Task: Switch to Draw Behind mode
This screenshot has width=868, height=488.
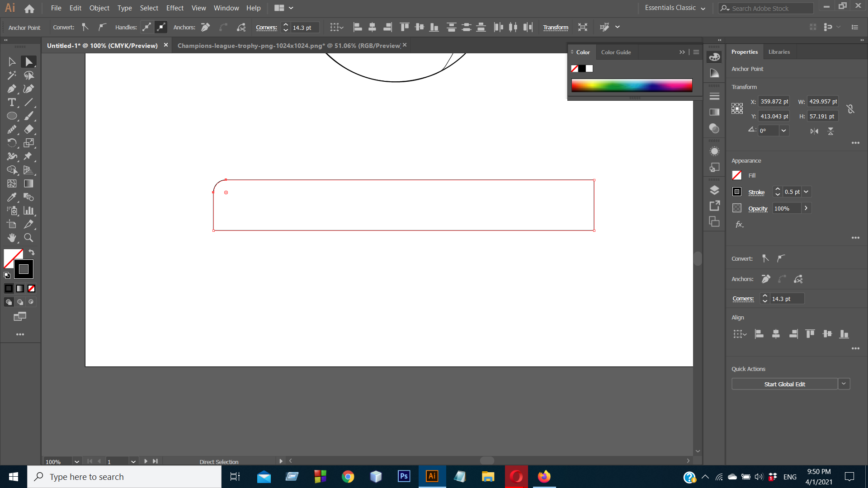Action: pos(20,302)
